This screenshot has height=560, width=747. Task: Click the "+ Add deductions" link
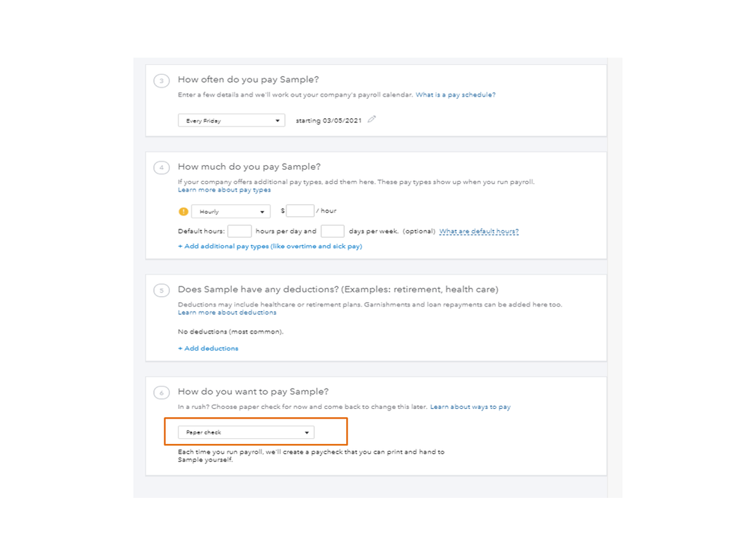[209, 348]
